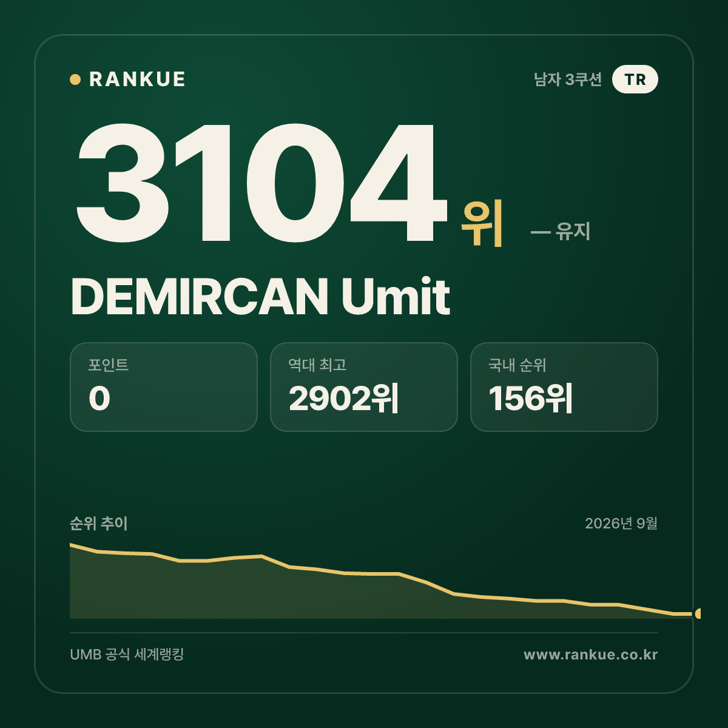Click the 포인트 card label
The height and width of the screenshot is (728, 728).
(x=109, y=365)
